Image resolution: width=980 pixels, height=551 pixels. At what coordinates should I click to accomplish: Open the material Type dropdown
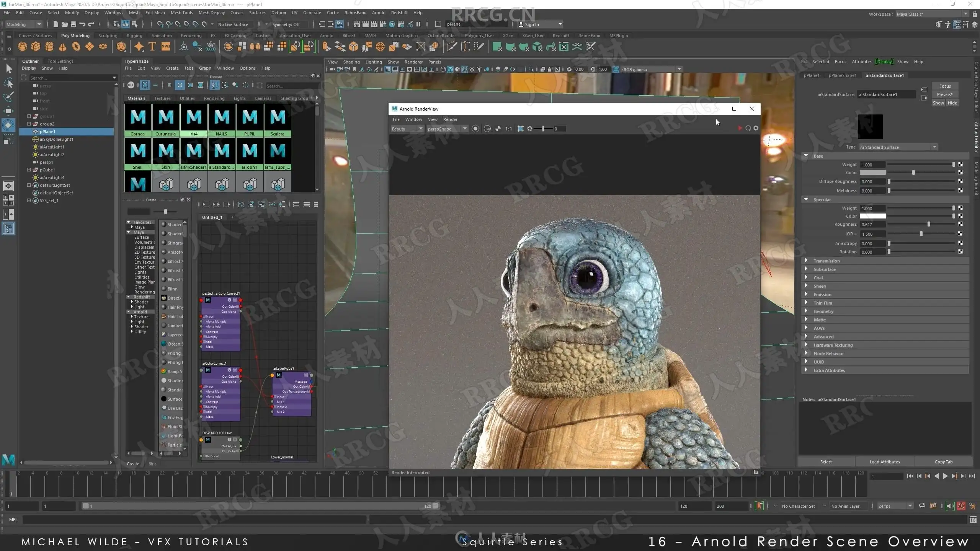898,147
